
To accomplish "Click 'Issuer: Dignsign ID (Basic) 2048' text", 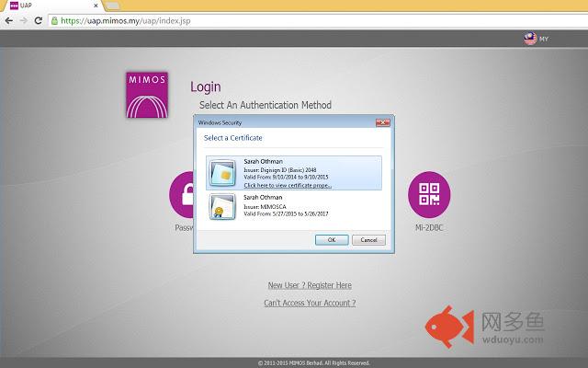I will [280, 170].
